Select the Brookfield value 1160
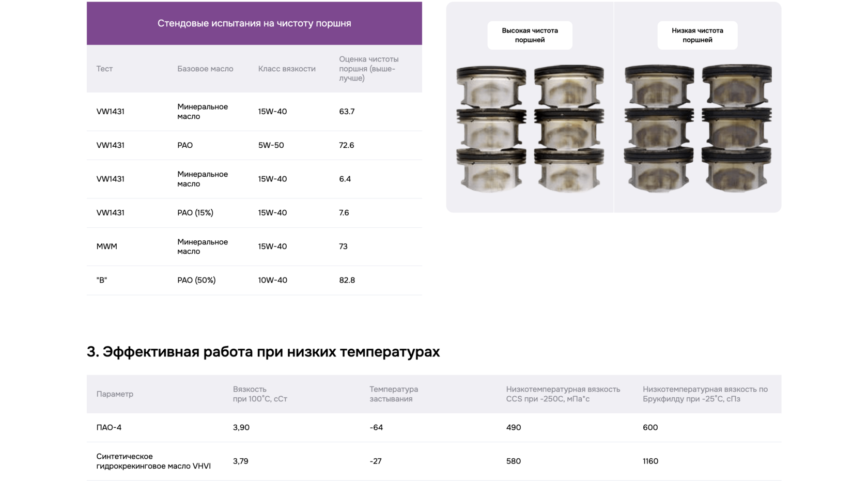 point(650,461)
